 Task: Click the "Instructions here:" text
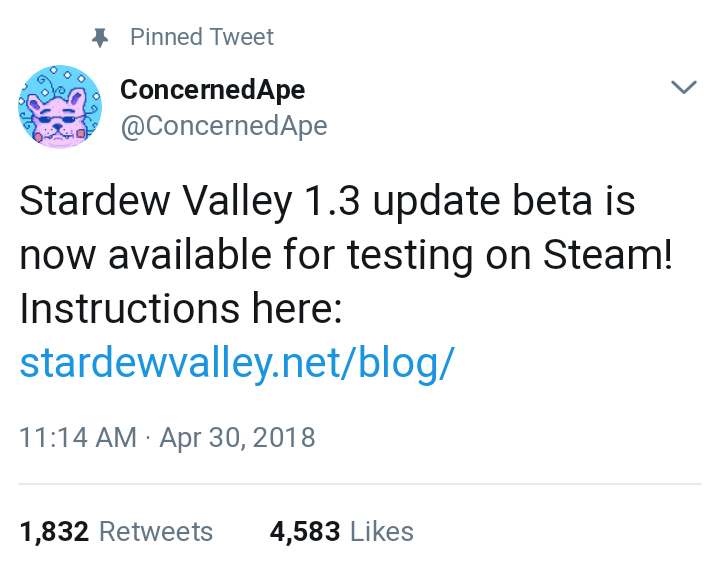point(181,309)
